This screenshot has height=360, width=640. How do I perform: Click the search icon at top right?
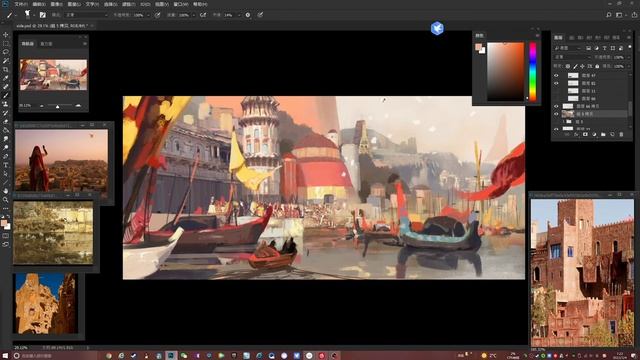[x=609, y=15]
